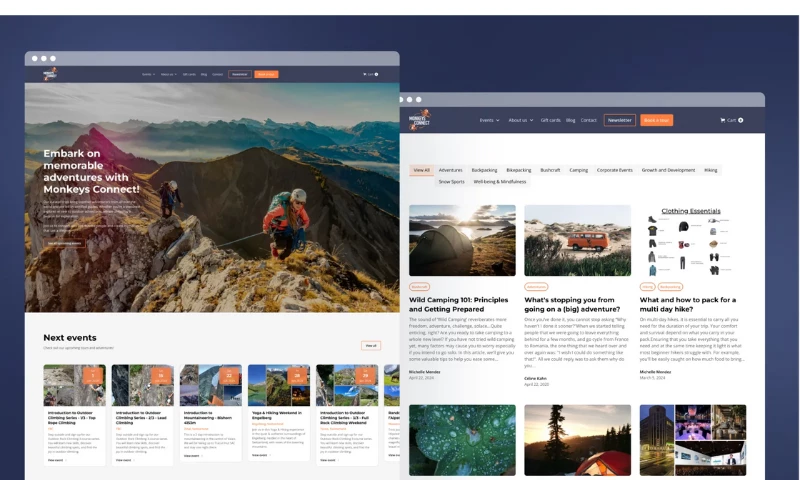Click View event on Top Rope Climbing card
800x480 pixels.
pos(57,460)
